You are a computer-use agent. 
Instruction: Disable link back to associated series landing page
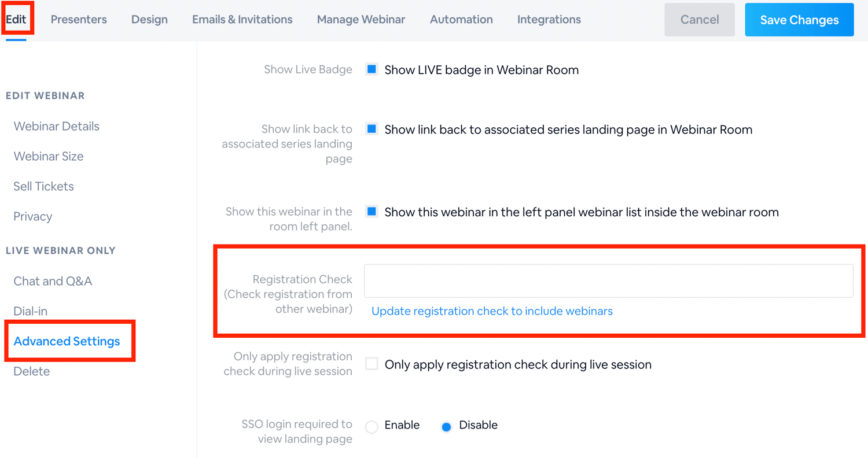pyautogui.click(x=371, y=130)
